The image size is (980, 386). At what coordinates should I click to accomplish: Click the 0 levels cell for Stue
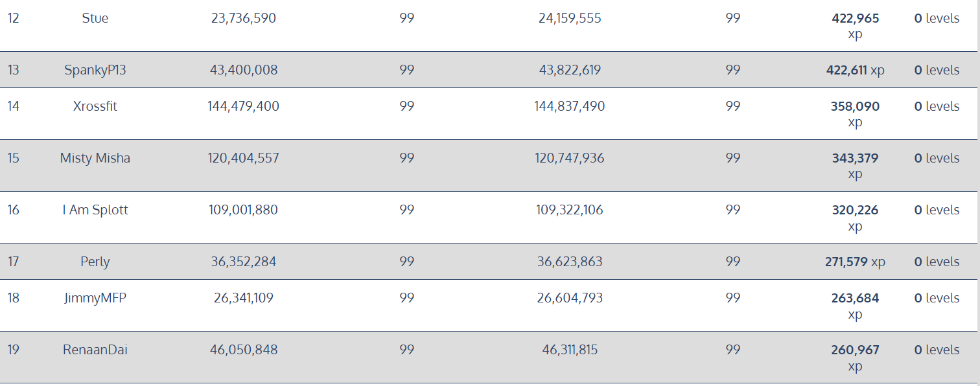click(937, 18)
